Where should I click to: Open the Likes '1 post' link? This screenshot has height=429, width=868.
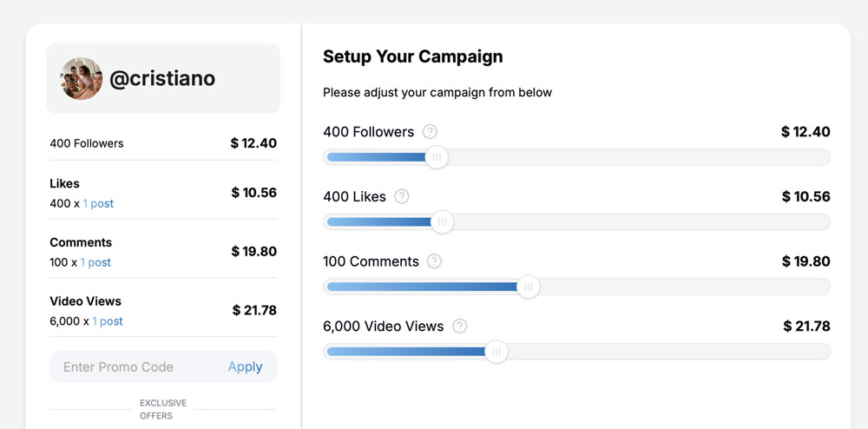tap(98, 204)
